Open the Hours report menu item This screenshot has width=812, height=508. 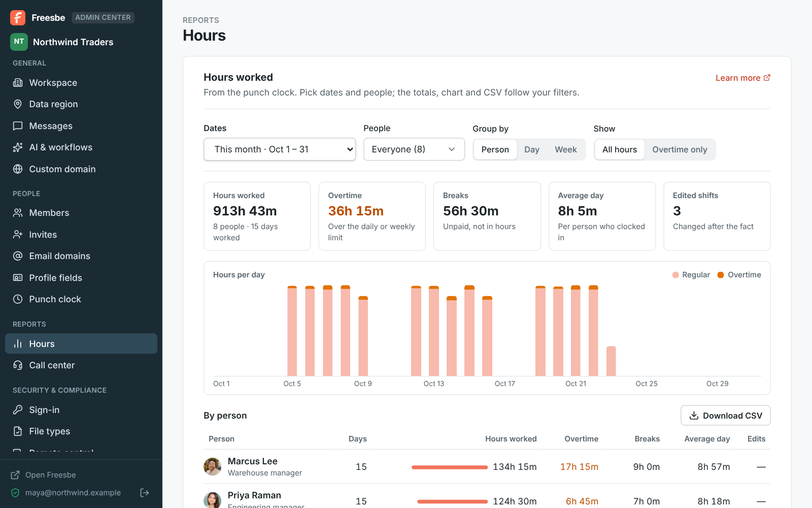81,344
